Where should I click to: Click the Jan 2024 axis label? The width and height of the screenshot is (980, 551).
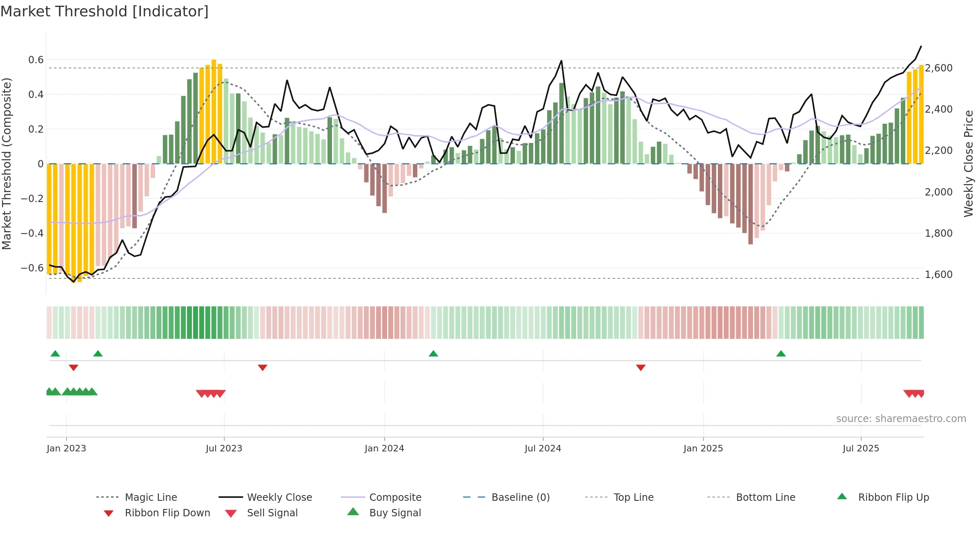point(384,448)
